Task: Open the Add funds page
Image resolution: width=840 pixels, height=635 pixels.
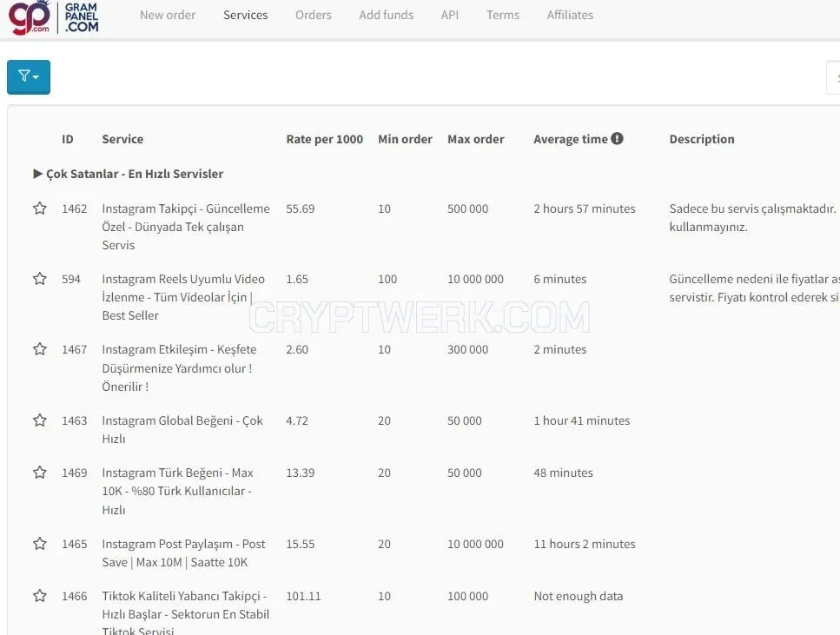Action: [387, 15]
